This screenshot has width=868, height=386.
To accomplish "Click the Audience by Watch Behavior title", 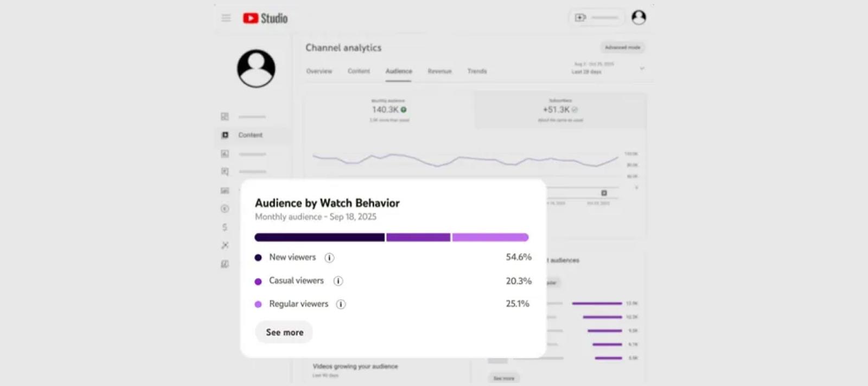I will coord(327,203).
